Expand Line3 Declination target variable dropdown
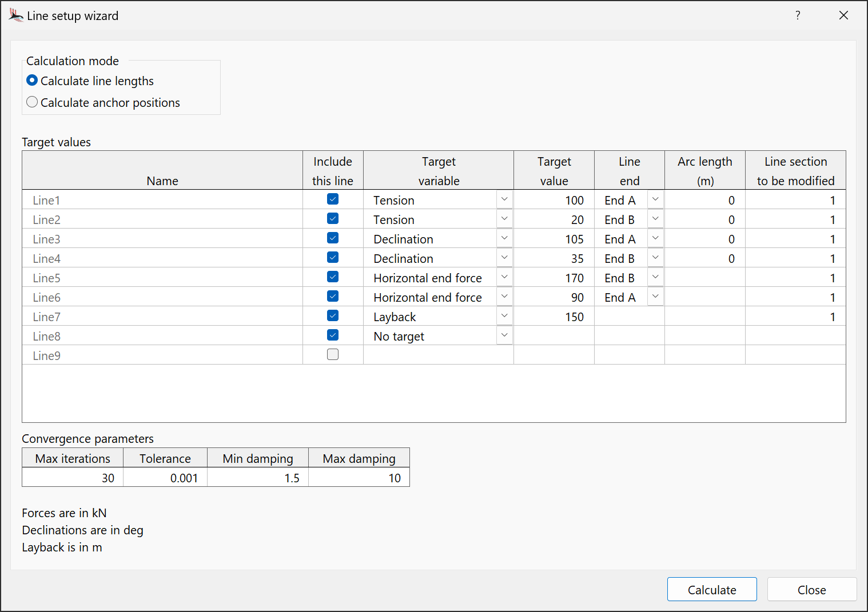 504,238
